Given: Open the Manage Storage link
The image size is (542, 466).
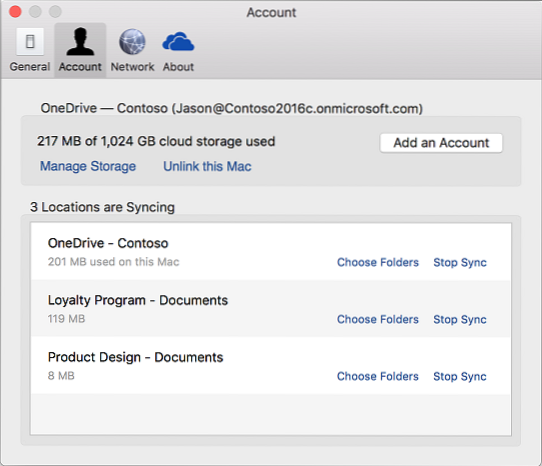Looking at the screenshot, I should coord(88,166).
